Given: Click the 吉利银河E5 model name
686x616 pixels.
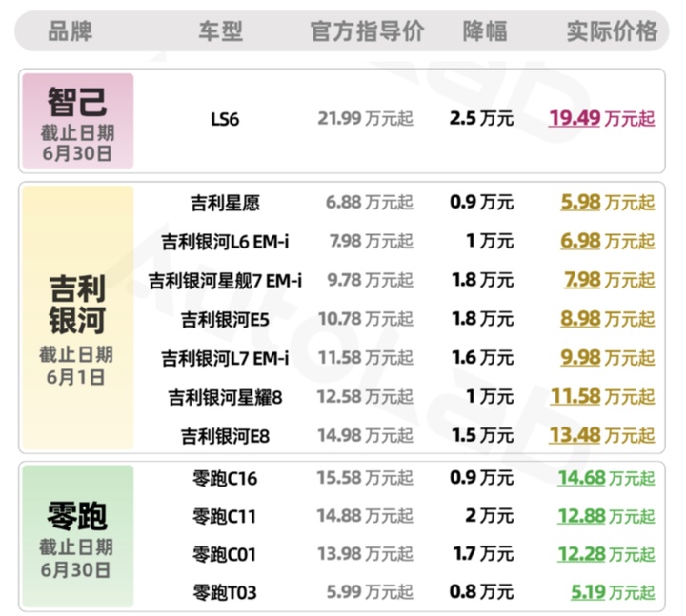Looking at the screenshot, I should (x=225, y=320).
